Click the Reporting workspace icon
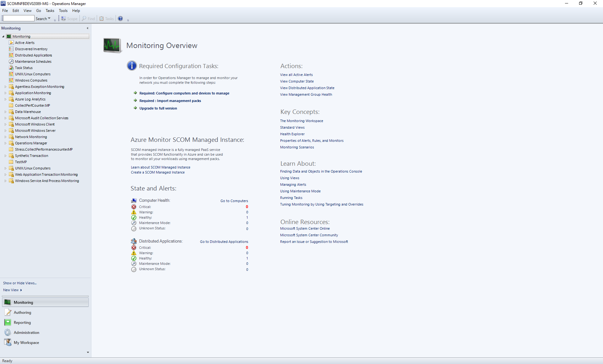Viewport: 603px width, 364px height. click(x=8, y=322)
